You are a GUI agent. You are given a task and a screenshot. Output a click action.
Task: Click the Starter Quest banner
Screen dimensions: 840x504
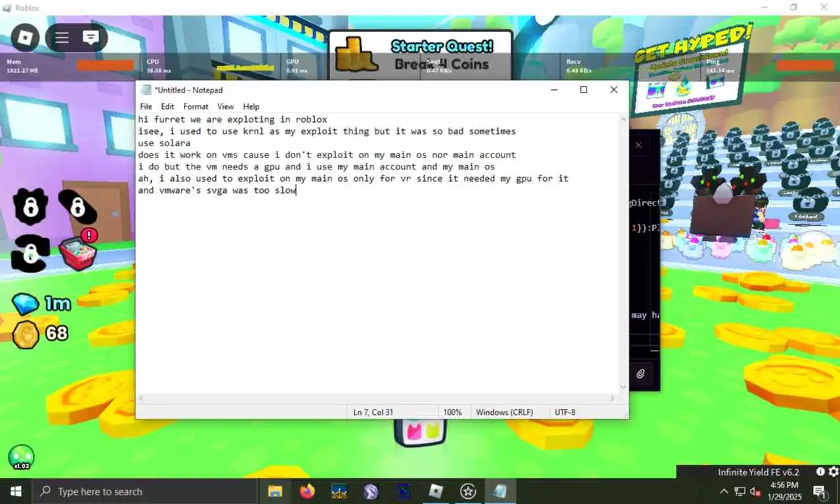[420, 55]
